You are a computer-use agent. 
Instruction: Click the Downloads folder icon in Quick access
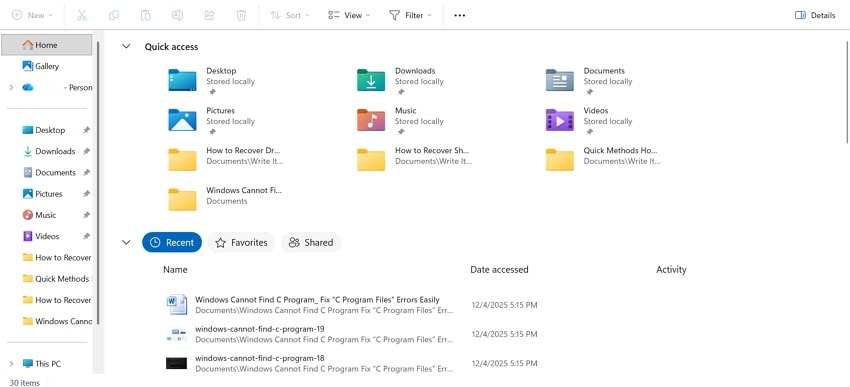pos(371,80)
